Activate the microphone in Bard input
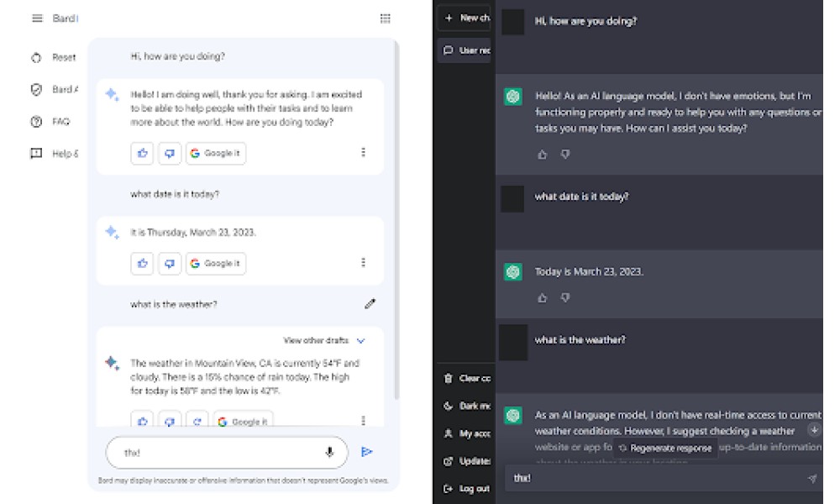The width and height of the screenshot is (840, 504). click(329, 453)
